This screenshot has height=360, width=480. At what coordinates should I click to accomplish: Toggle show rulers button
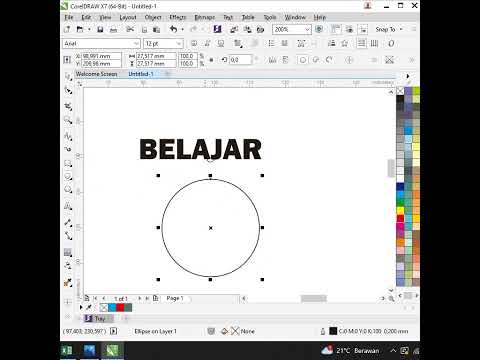(336, 29)
